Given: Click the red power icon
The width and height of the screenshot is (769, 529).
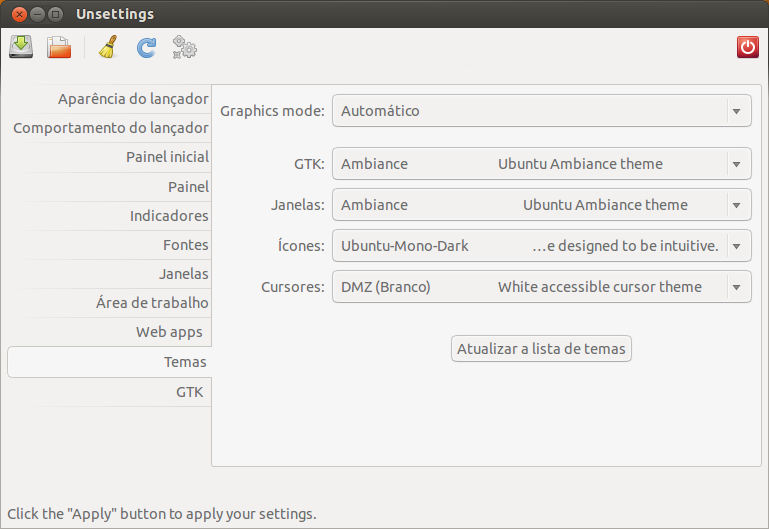Looking at the screenshot, I should pos(747,47).
